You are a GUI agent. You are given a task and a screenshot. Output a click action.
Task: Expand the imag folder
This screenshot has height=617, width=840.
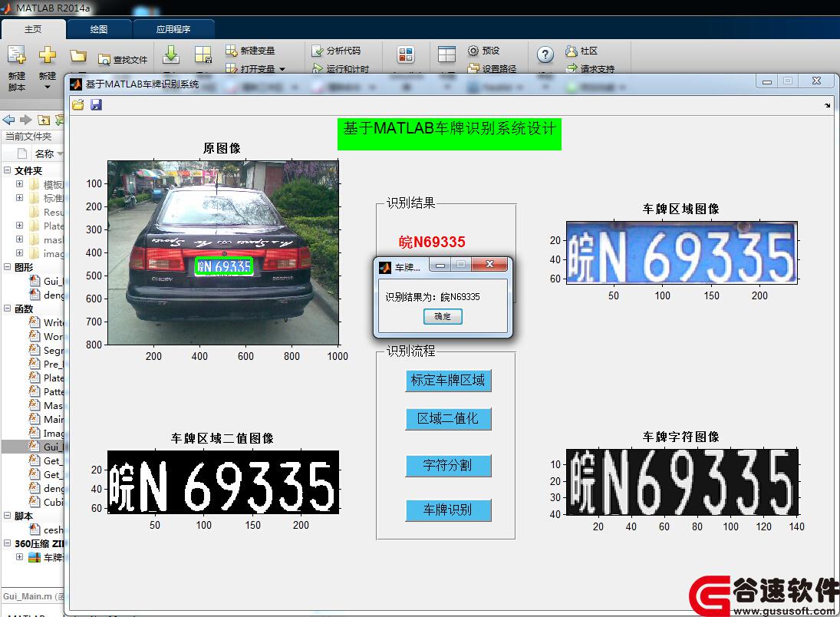coord(20,253)
